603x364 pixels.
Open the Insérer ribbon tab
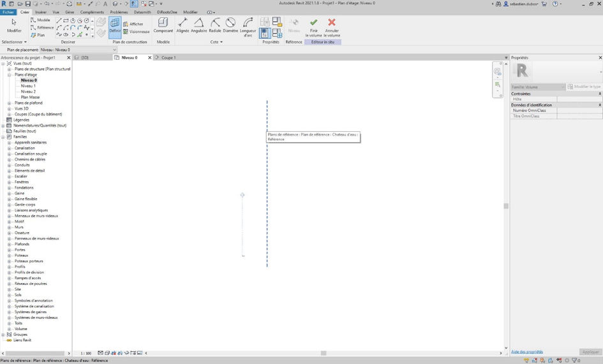point(41,12)
